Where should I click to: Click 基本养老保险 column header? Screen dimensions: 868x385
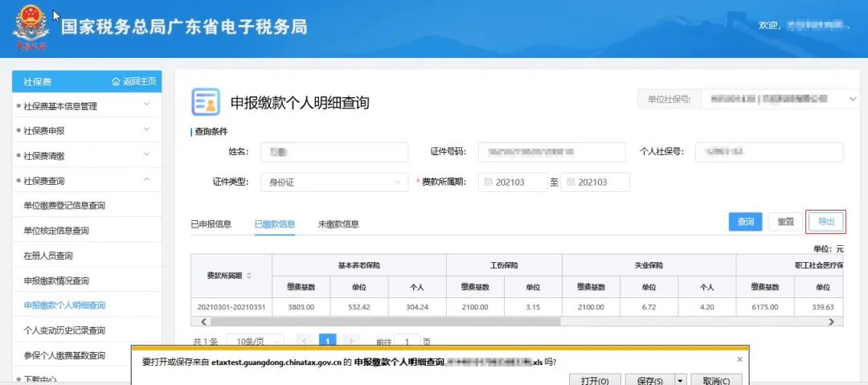(x=359, y=265)
